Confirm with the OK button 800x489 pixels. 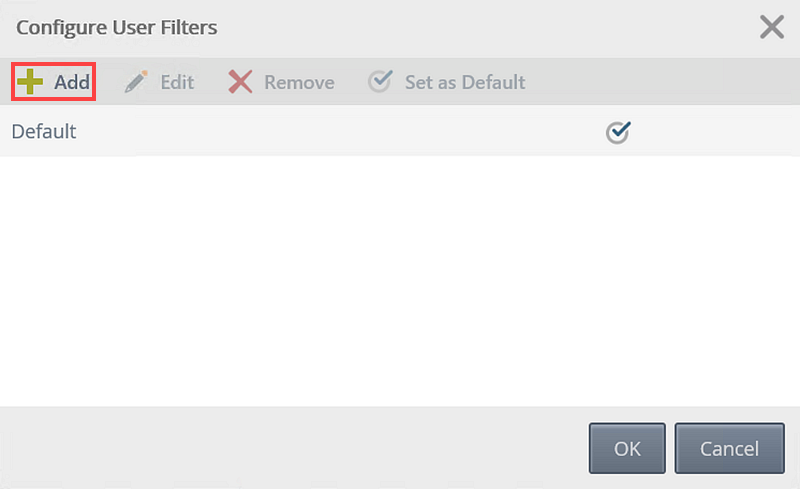627,448
